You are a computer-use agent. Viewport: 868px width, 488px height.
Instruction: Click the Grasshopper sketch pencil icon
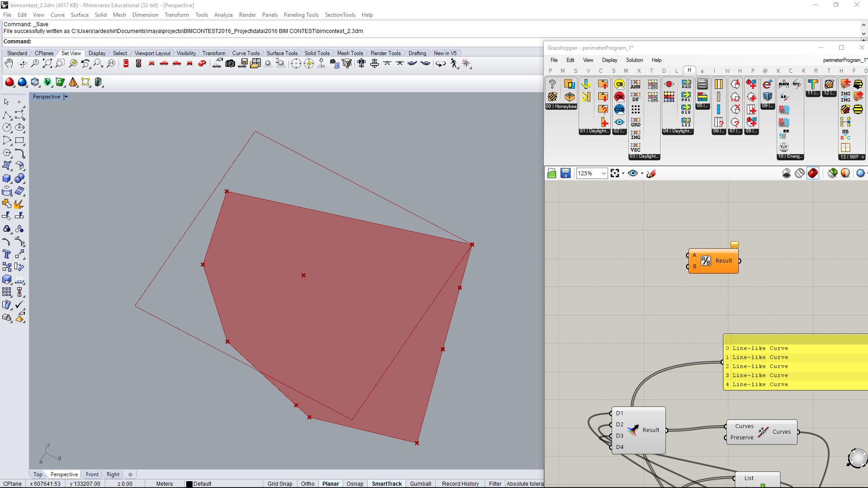(x=651, y=174)
